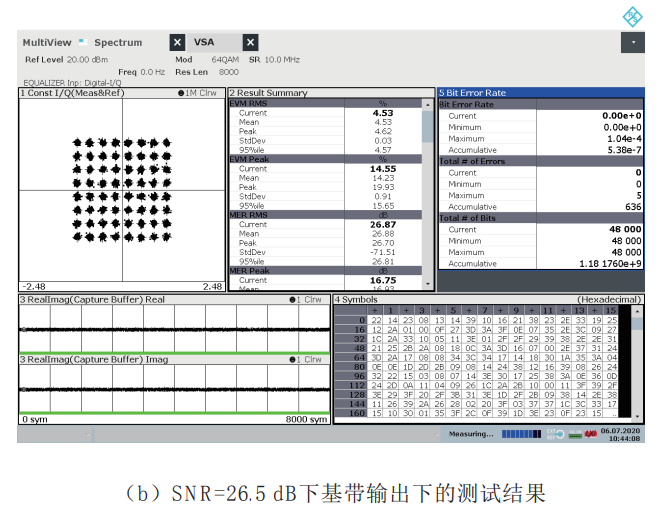Click the 1 Clrw indicator on Real trace
This screenshot has width=661, height=508.
tap(305, 299)
